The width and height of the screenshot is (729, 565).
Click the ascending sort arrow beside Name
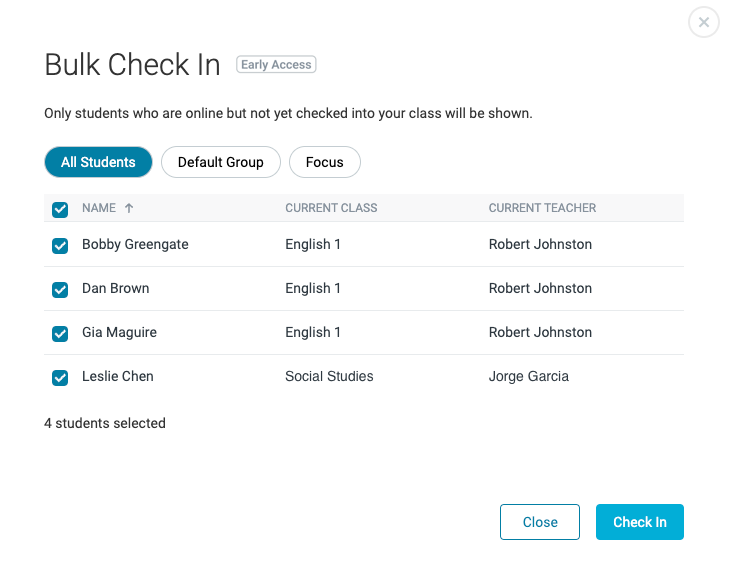tap(129, 208)
